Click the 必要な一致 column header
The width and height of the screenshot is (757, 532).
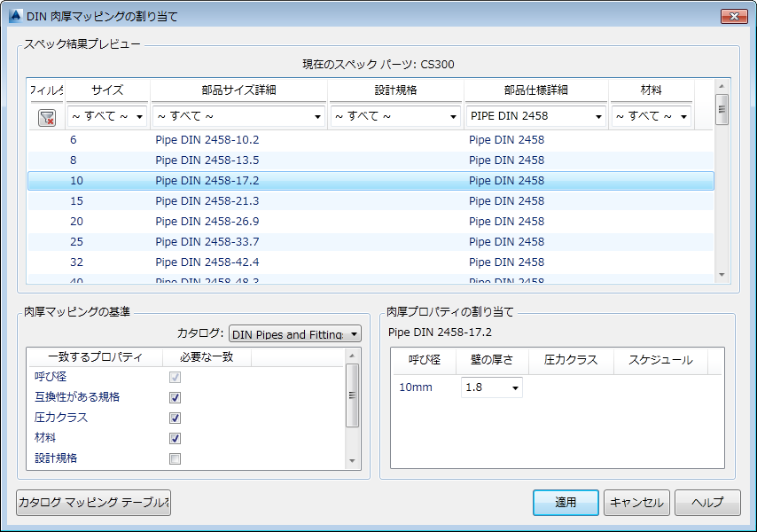[207, 357]
